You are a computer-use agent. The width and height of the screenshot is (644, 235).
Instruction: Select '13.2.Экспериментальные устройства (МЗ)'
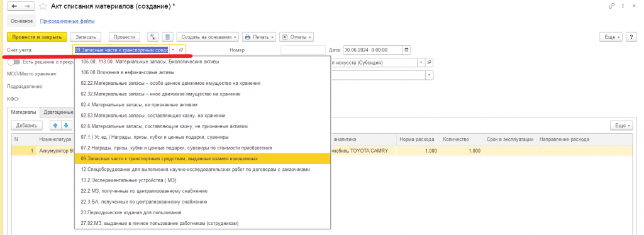pyautogui.click(x=203, y=180)
